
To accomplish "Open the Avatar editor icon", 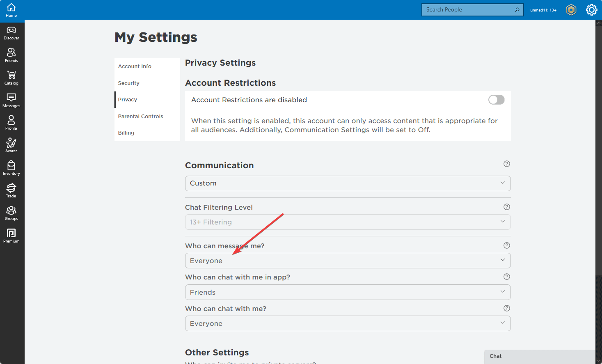I will 11,145.
